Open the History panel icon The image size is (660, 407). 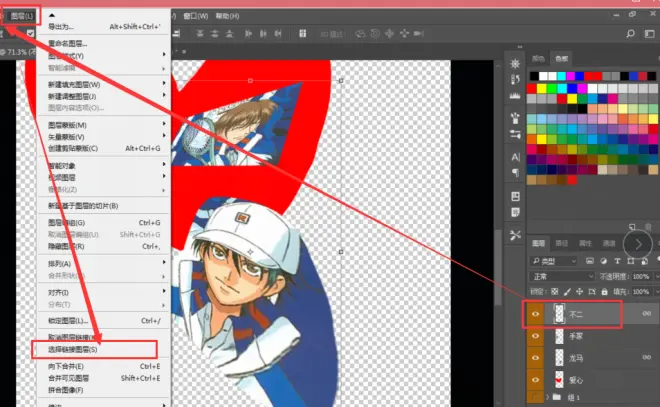point(515,80)
